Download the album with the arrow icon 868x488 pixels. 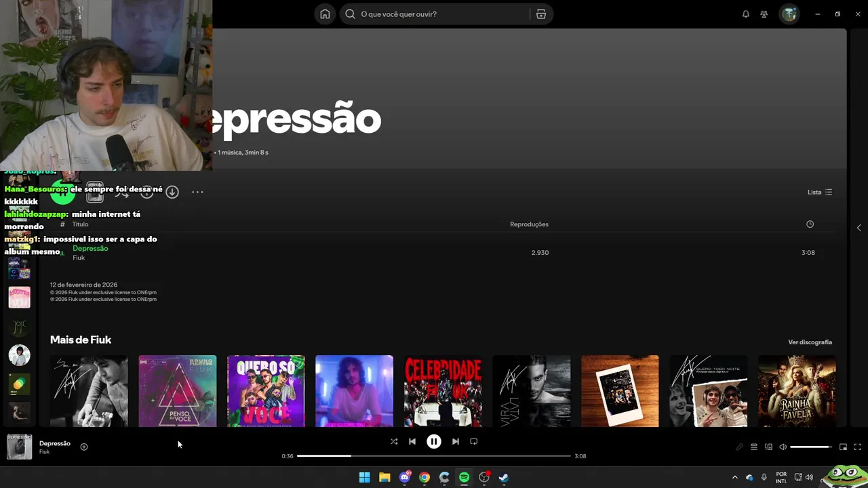(172, 192)
